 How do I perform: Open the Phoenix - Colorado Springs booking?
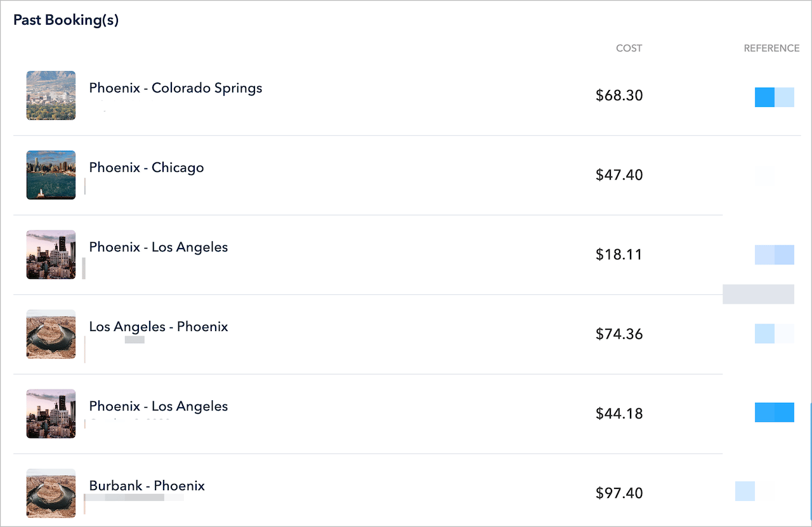tap(176, 88)
